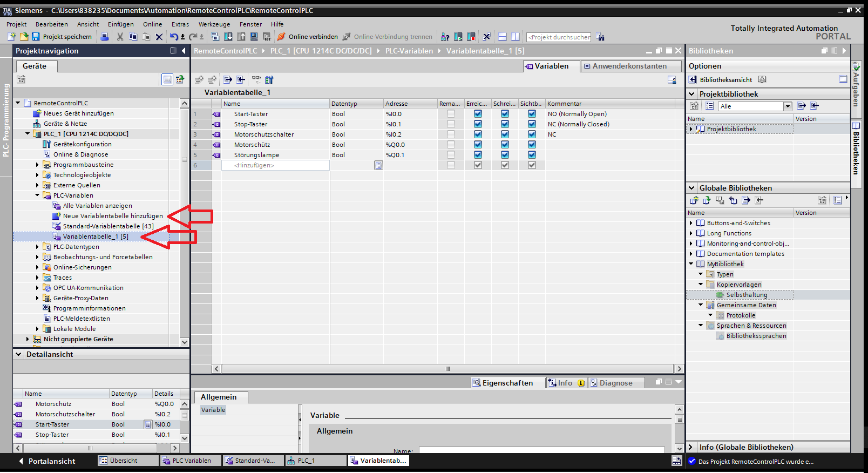The image size is (868, 473).
Task: Toggle Erreichbar checkbox for Störungslampe
Action: click(x=478, y=155)
